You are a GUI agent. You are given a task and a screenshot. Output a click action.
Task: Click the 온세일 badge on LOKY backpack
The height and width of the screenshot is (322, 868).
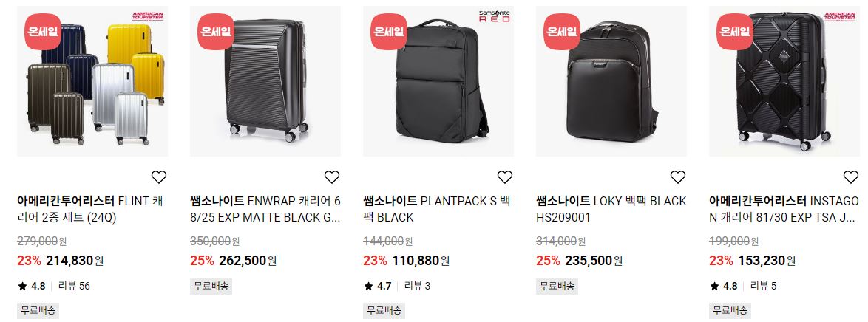[x=561, y=32]
